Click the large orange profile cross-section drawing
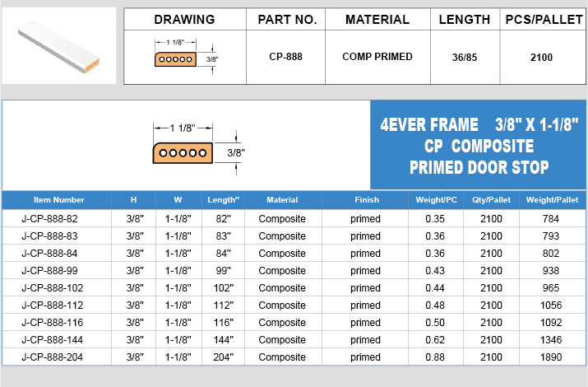The image size is (588, 387). tap(183, 153)
